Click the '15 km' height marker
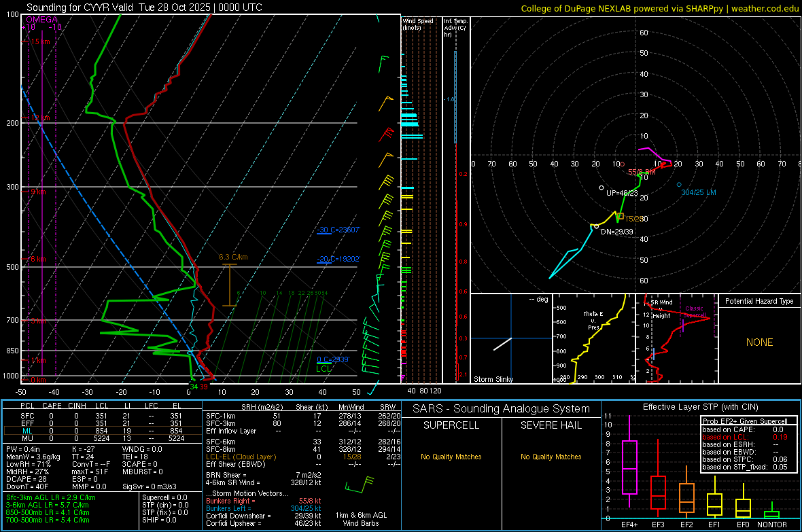802x532 pixels. [x=40, y=41]
